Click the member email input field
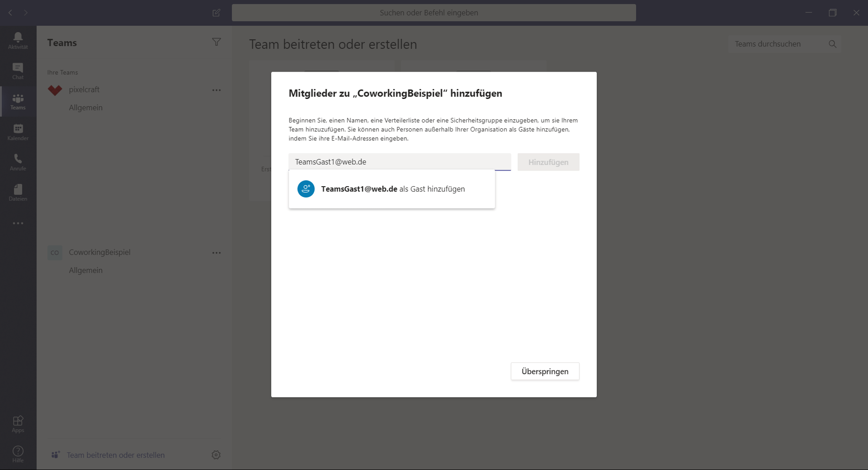This screenshot has height=470, width=868. tap(400, 162)
